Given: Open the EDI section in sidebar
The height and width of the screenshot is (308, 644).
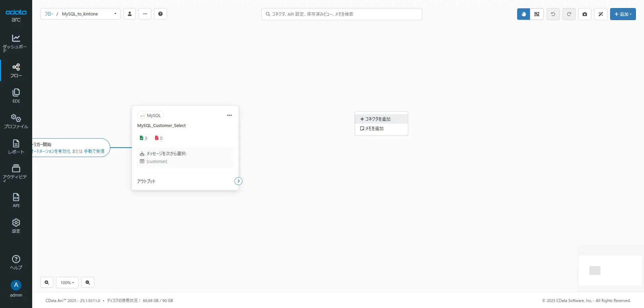Looking at the screenshot, I should 16,96.
